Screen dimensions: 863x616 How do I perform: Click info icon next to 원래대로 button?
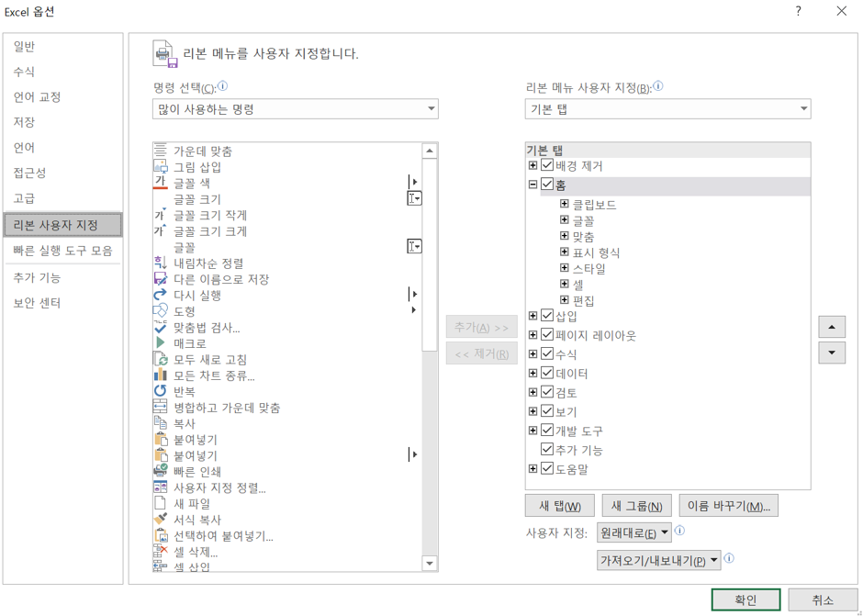tap(679, 532)
